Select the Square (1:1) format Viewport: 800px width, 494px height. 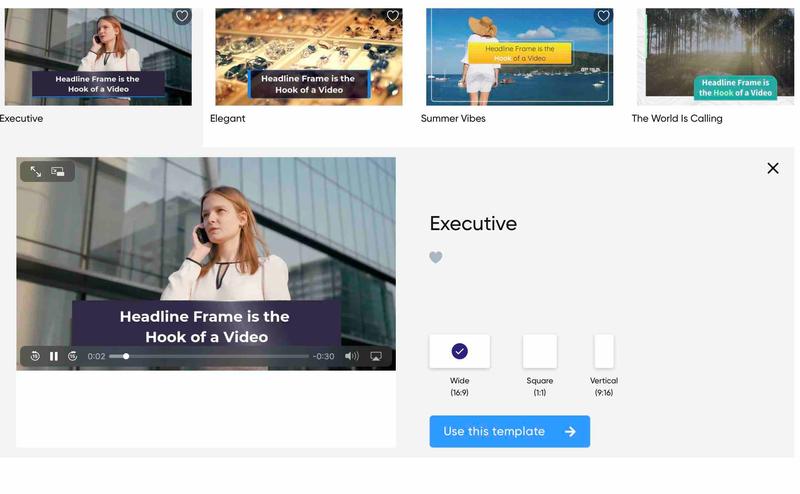point(540,352)
